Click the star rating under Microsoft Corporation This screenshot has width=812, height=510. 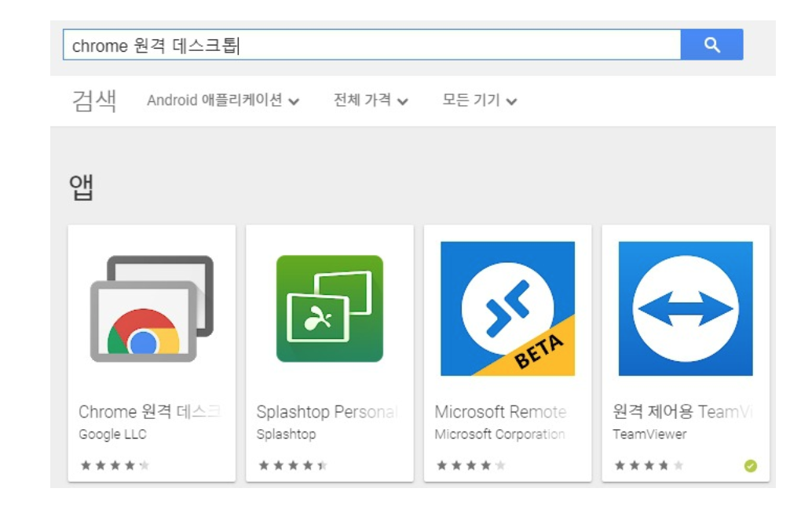tap(470, 465)
